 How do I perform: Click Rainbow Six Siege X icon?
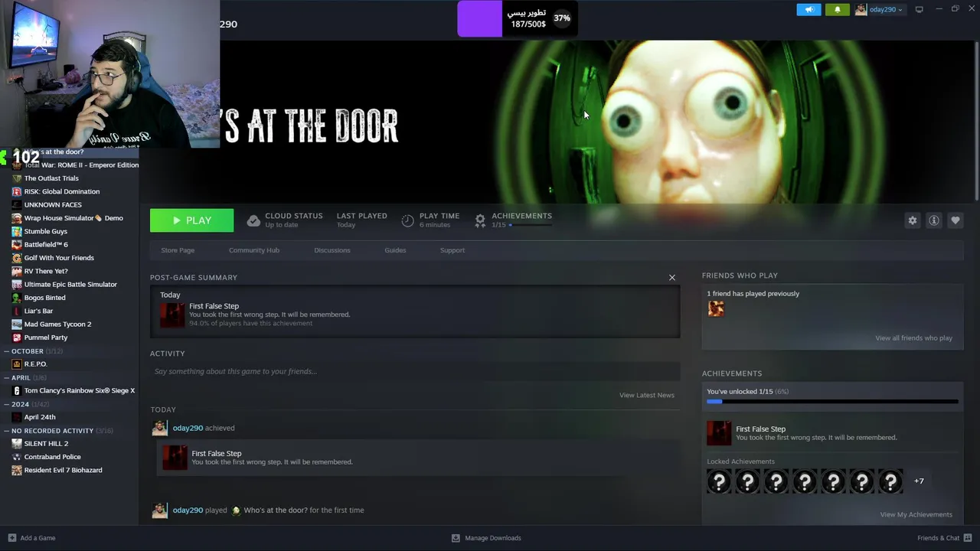tap(17, 391)
